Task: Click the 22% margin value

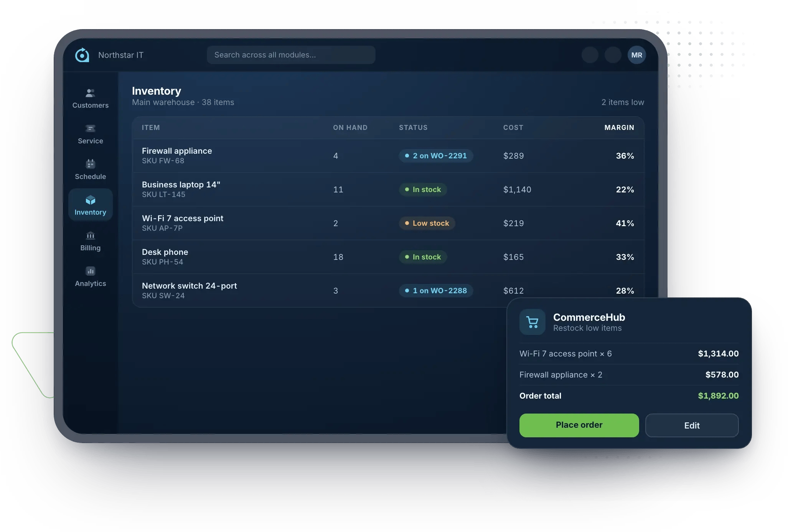Action: (625, 190)
